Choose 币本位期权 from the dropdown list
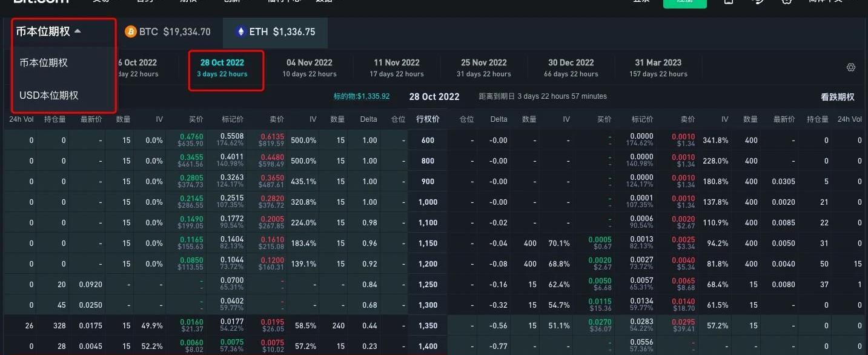 (x=44, y=63)
